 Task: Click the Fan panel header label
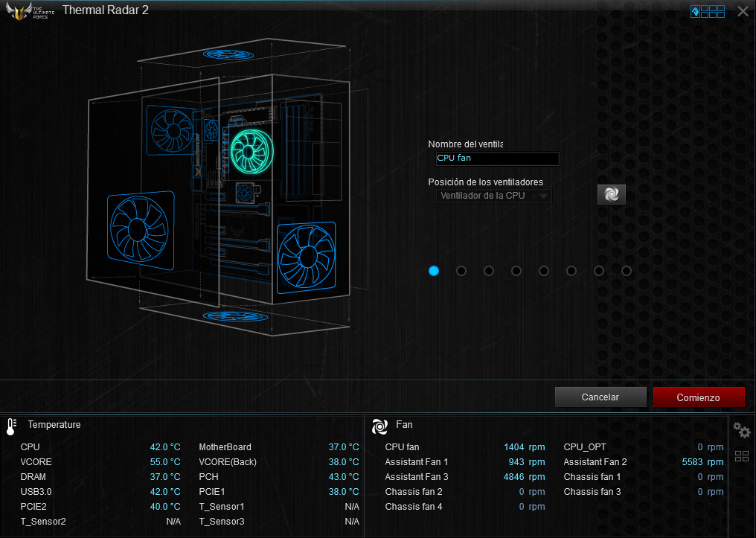tap(404, 425)
